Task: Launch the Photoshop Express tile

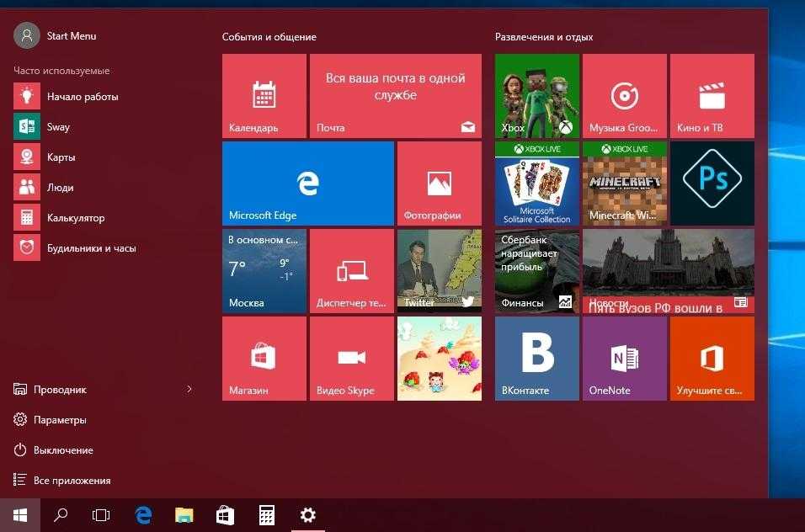Action: tap(712, 183)
